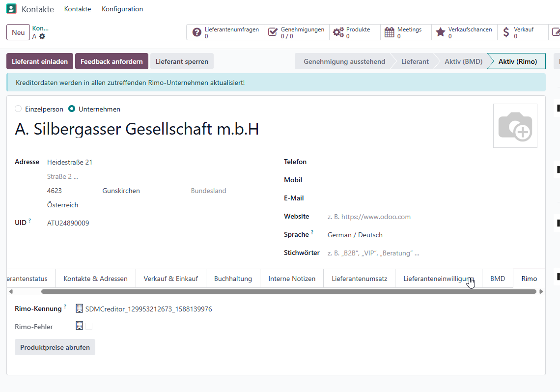Screen dimensions: 560x392
Task: Switch to the Lieferantenumsatz tab
Action: click(x=359, y=279)
